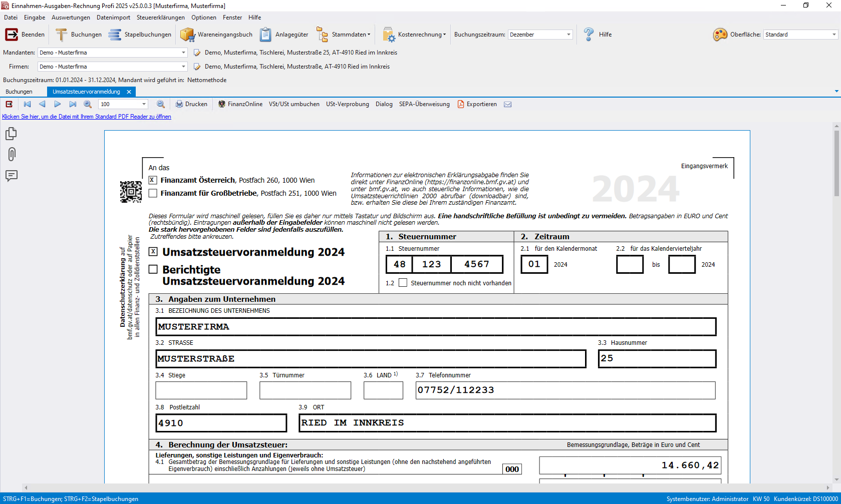Send report by email envelope icon

click(x=507, y=104)
